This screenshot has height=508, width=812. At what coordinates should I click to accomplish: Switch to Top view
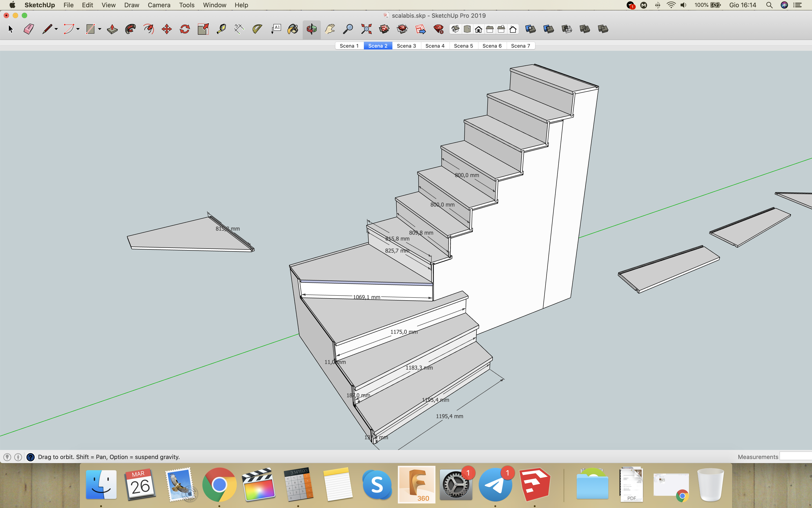pyautogui.click(x=467, y=29)
